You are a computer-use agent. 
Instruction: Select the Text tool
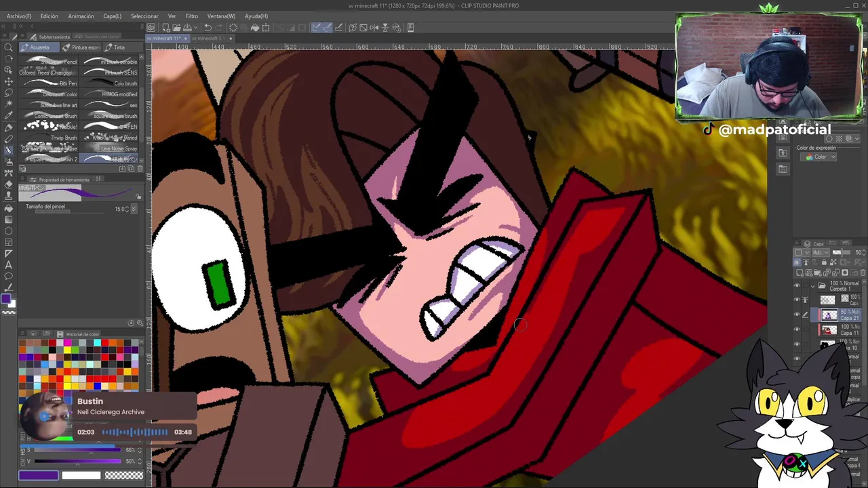[x=9, y=265]
